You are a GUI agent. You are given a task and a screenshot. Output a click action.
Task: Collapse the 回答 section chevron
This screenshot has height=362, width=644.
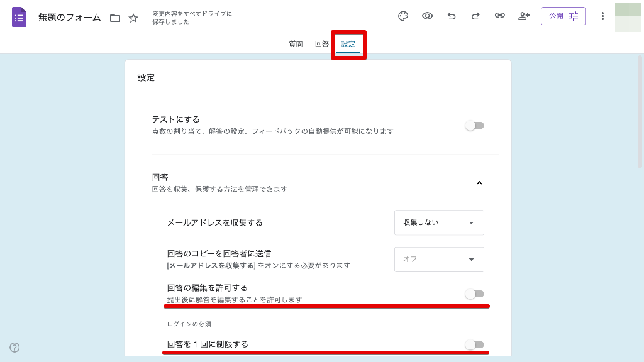coord(479,183)
